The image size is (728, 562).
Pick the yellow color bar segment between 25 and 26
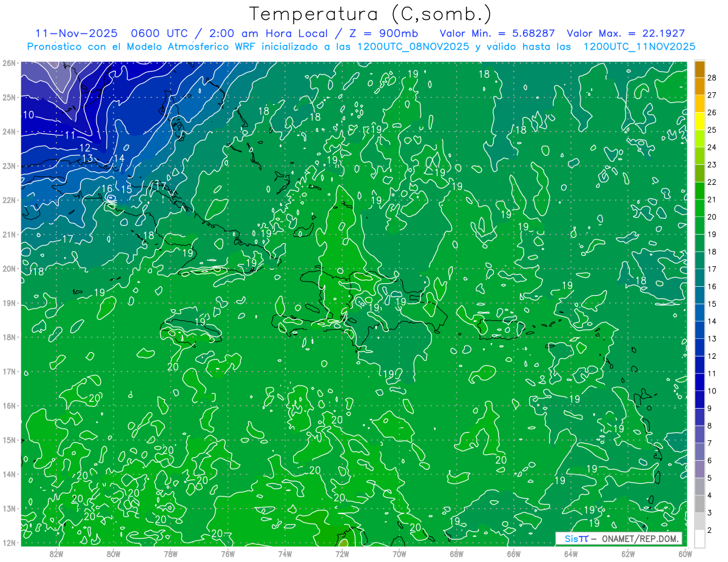click(x=699, y=121)
